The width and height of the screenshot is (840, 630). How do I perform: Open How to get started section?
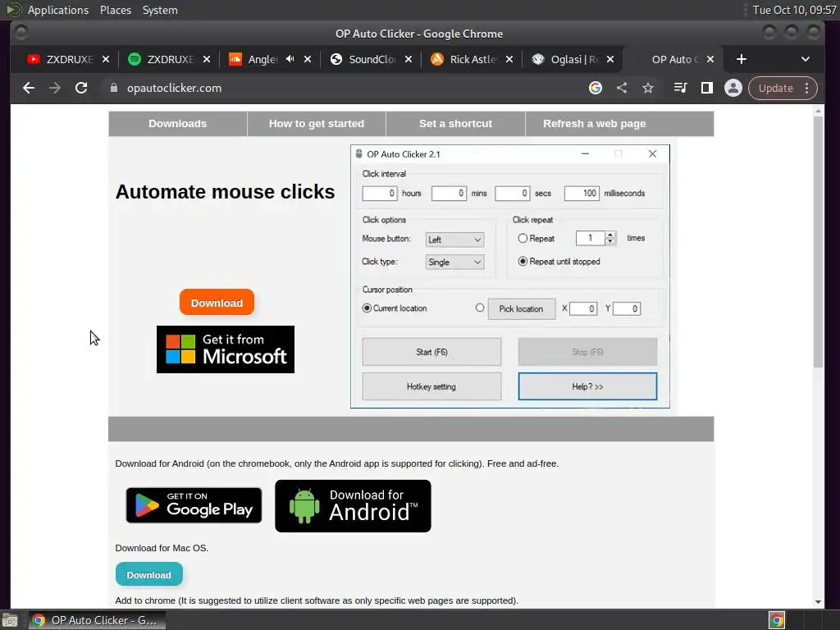tap(316, 124)
